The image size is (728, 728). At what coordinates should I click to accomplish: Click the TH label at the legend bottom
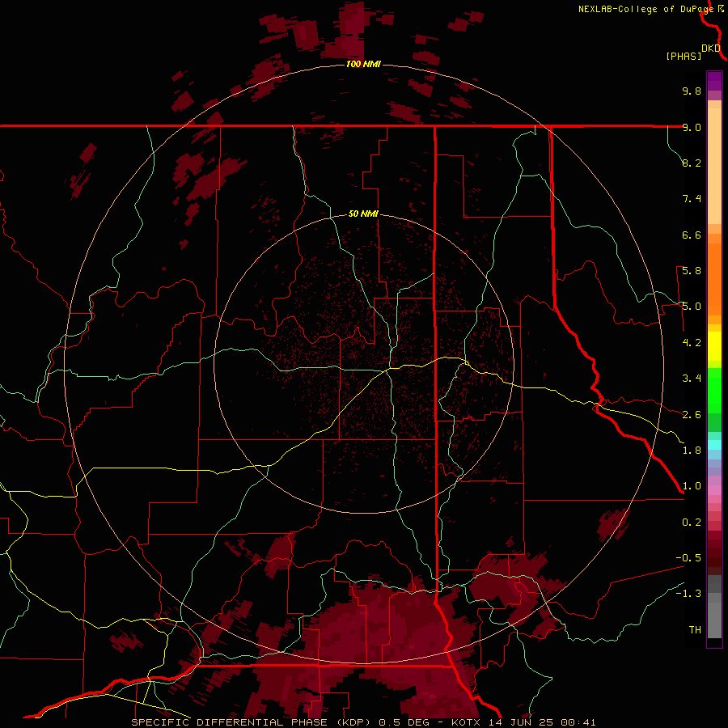click(695, 630)
